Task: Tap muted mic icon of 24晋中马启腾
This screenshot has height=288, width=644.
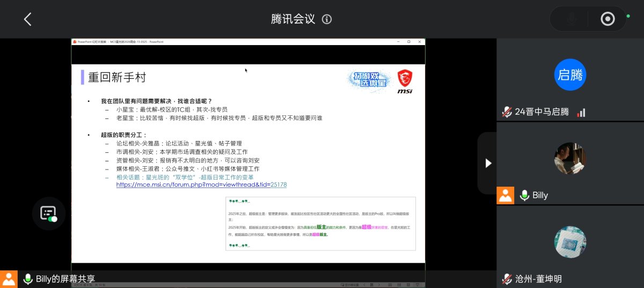Action: pos(507,112)
